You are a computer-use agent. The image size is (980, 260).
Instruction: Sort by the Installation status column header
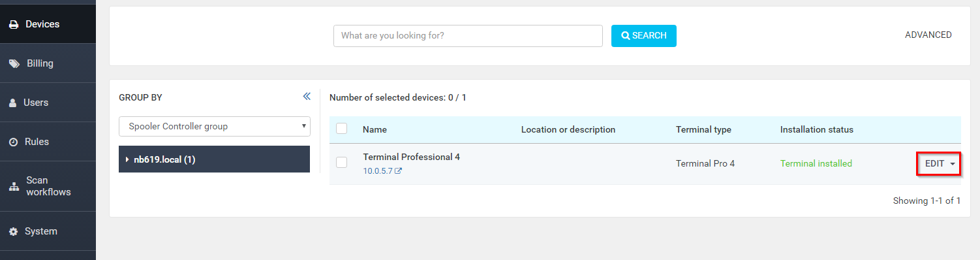816,129
